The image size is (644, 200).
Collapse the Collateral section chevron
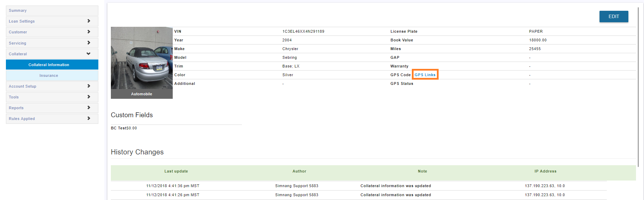pos(89,54)
